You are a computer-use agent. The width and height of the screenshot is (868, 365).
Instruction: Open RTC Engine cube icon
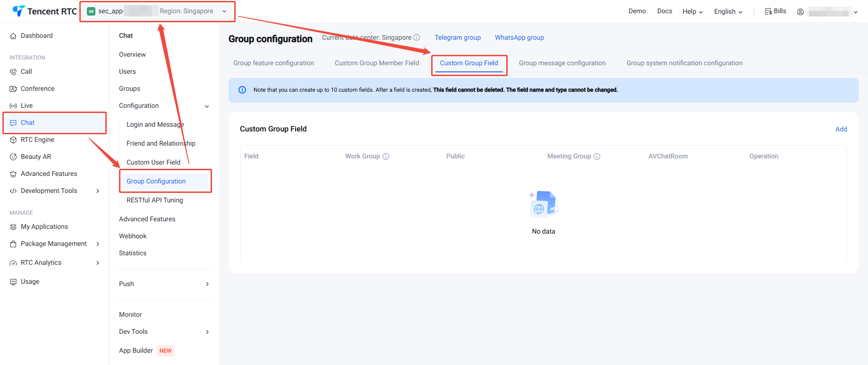click(x=13, y=140)
